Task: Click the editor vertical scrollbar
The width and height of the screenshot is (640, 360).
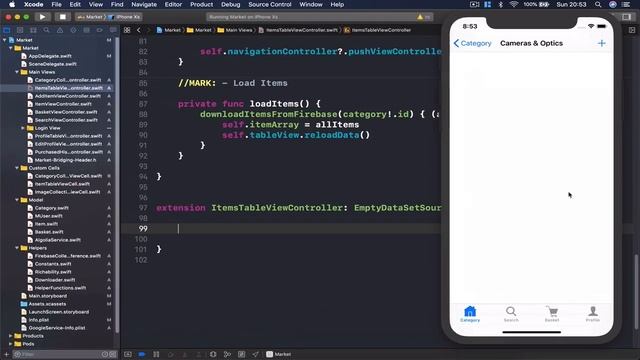Action: click(636, 291)
